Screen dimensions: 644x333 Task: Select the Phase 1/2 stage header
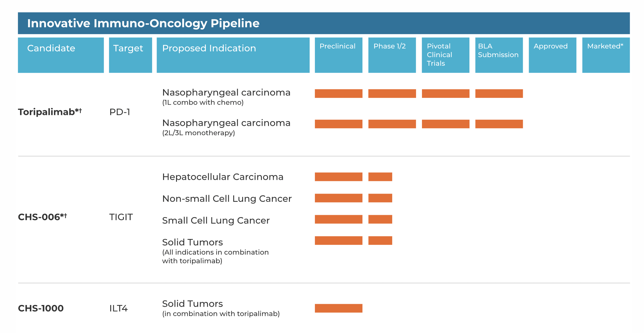pyautogui.click(x=390, y=46)
